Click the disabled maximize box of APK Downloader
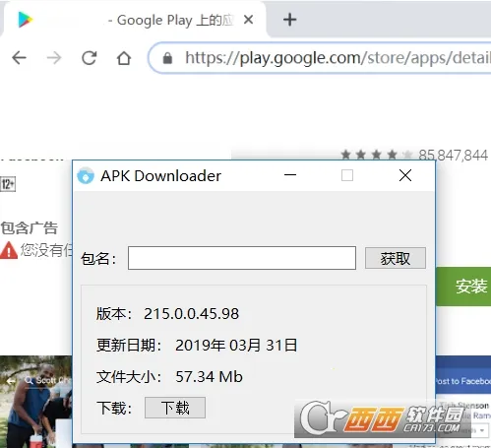 [347, 175]
